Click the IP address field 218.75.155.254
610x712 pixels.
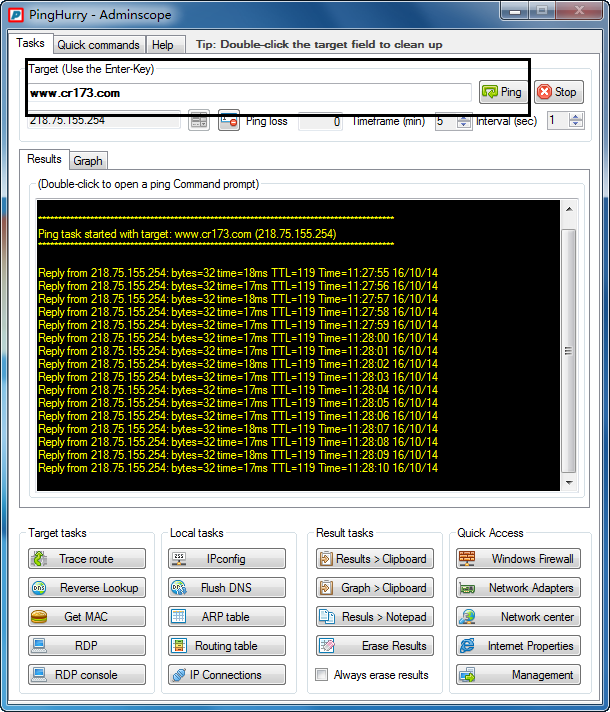pyautogui.click(x=104, y=120)
